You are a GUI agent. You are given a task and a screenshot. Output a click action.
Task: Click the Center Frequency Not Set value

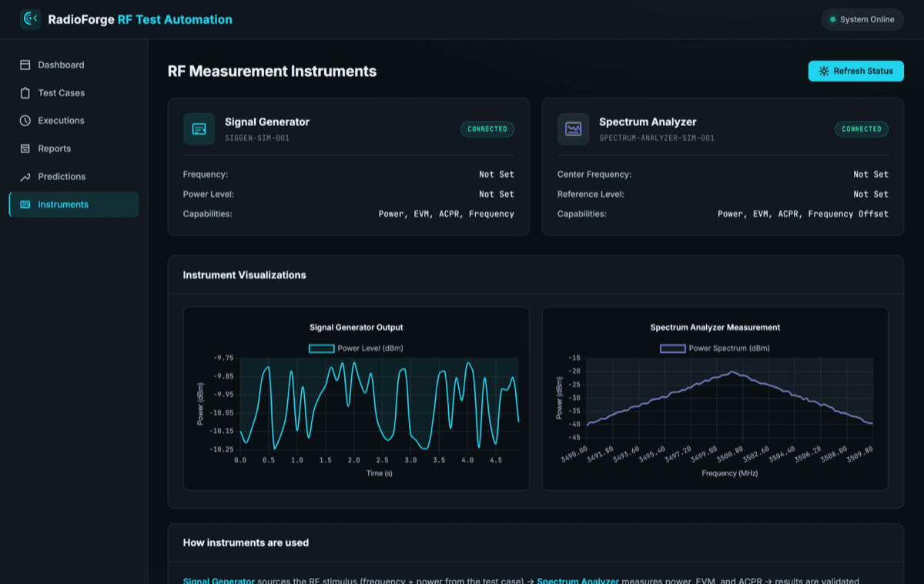pyautogui.click(x=871, y=175)
